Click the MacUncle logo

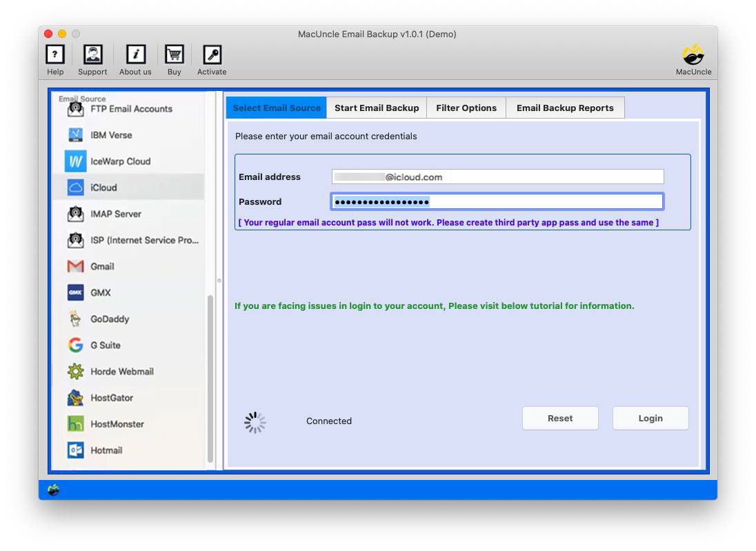click(693, 59)
